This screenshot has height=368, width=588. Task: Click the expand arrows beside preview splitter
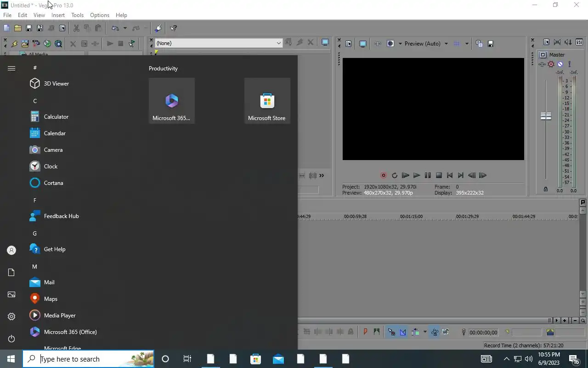(322, 175)
